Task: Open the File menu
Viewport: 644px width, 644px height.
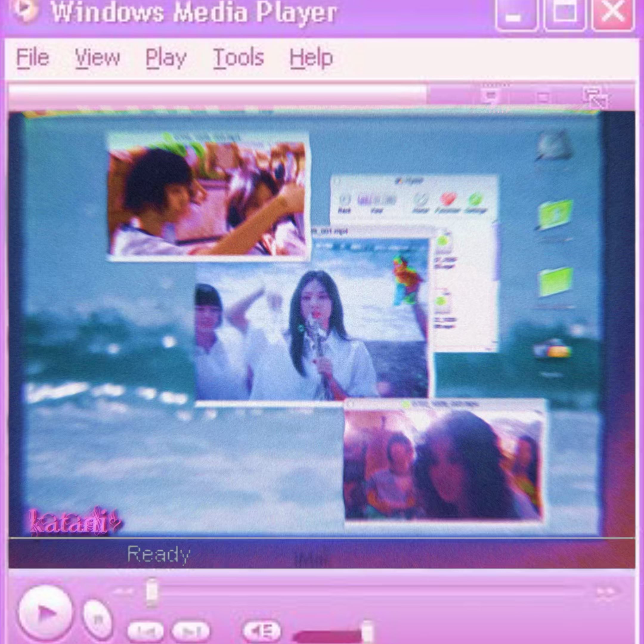Action: [x=33, y=58]
